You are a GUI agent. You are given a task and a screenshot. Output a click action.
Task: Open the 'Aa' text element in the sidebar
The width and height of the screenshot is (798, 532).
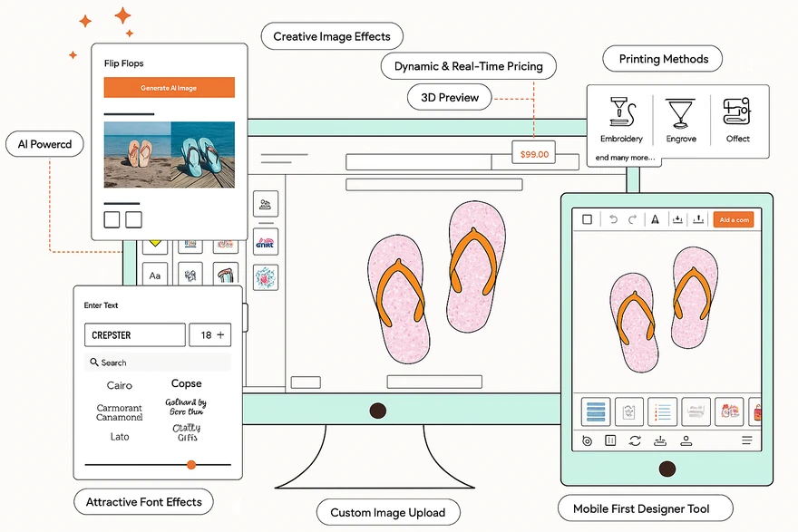tap(155, 276)
